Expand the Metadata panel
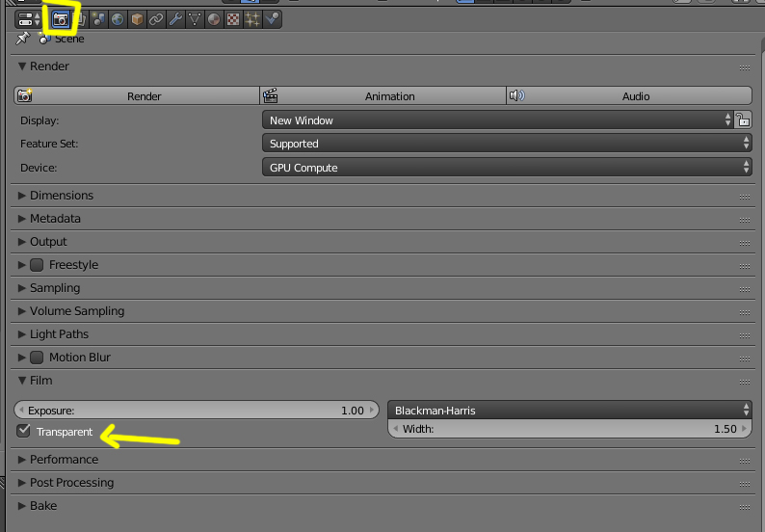765x532 pixels. click(22, 219)
